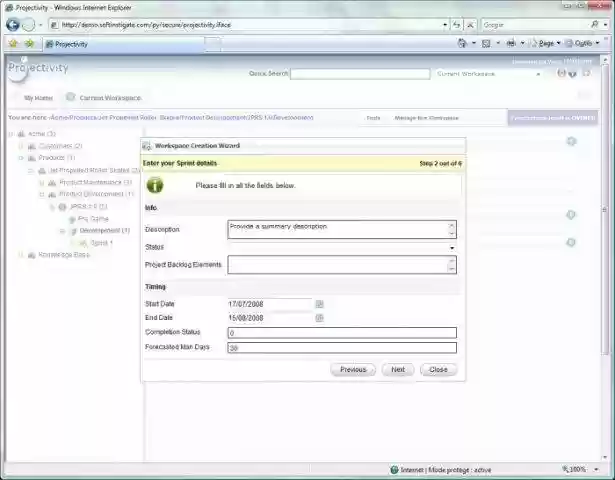The width and height of the screenshot is (615, 480).
Task: Click the Stop loading button
Action: 470,25
